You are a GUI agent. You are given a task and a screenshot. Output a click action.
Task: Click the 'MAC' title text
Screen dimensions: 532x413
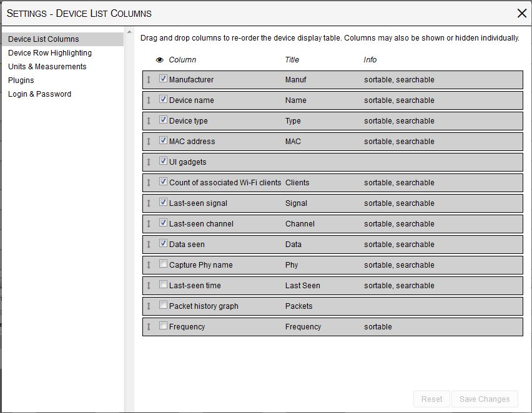pyautogui.click(x=293, y=142)
